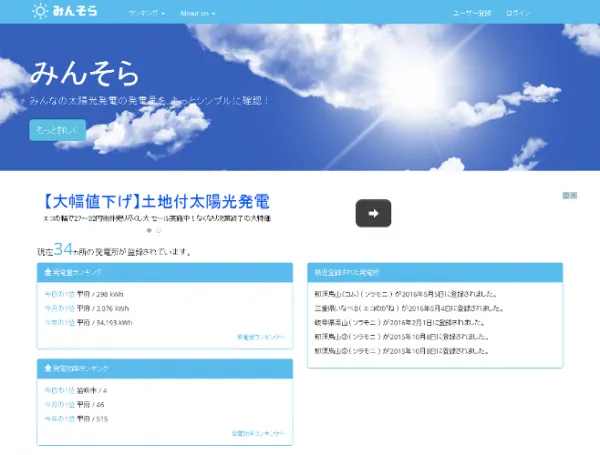Close the ad with the X icon
The image size is (600, 455).
pos(574,196)
